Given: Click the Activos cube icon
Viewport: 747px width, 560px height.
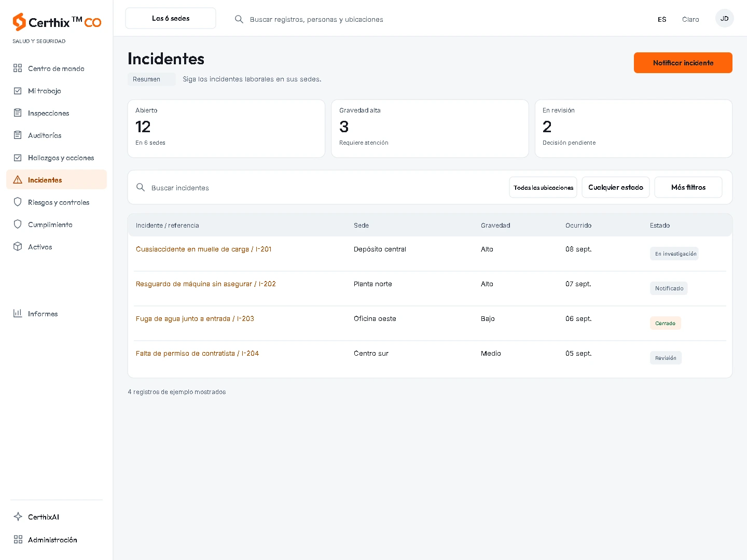Looking at the screenshot, I should [18, 247].
